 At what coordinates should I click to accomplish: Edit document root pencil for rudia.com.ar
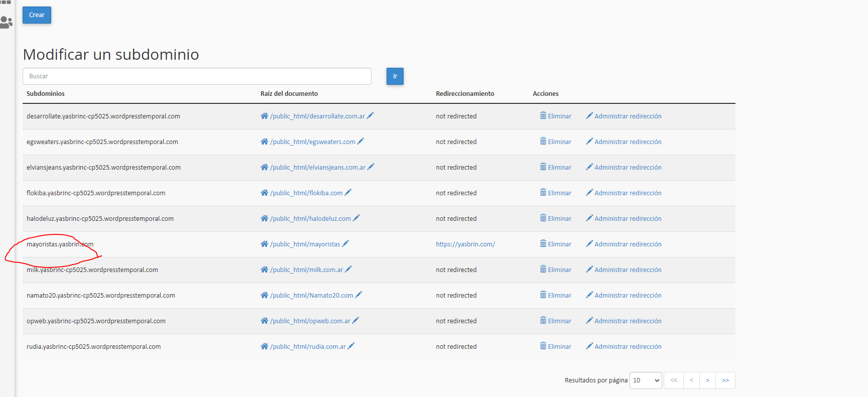351,346
